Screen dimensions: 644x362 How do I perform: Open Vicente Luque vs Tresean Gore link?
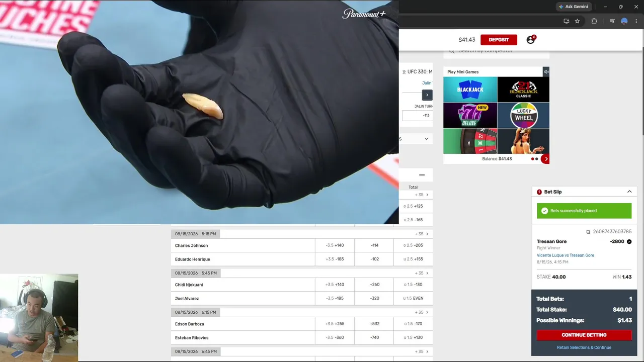coord(566,255)
